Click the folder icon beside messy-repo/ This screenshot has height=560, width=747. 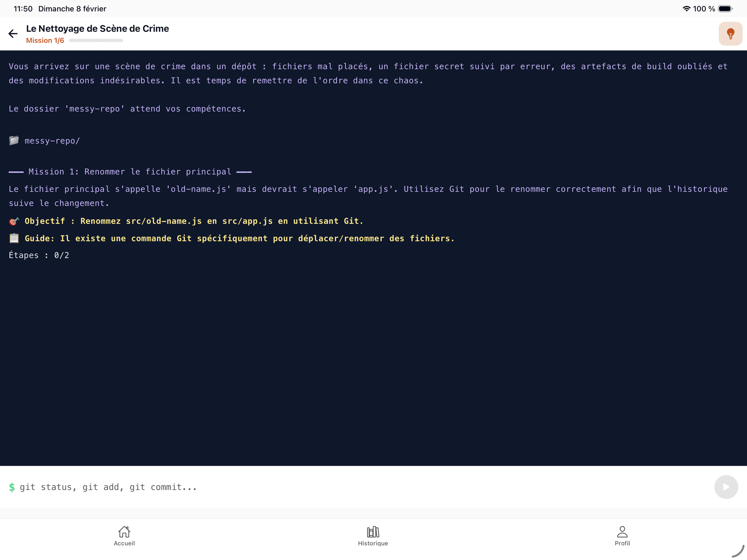(14, 140)
